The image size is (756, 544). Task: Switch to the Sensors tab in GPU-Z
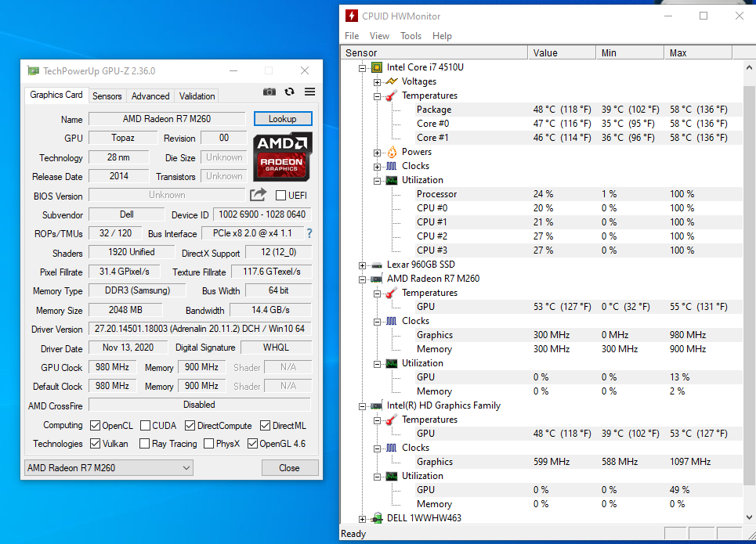point(107,96)
